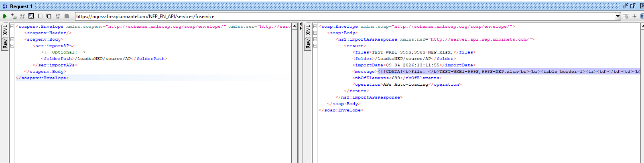
Task: Click the single-square icon in the request toolbar
Action: pos(40,16)
